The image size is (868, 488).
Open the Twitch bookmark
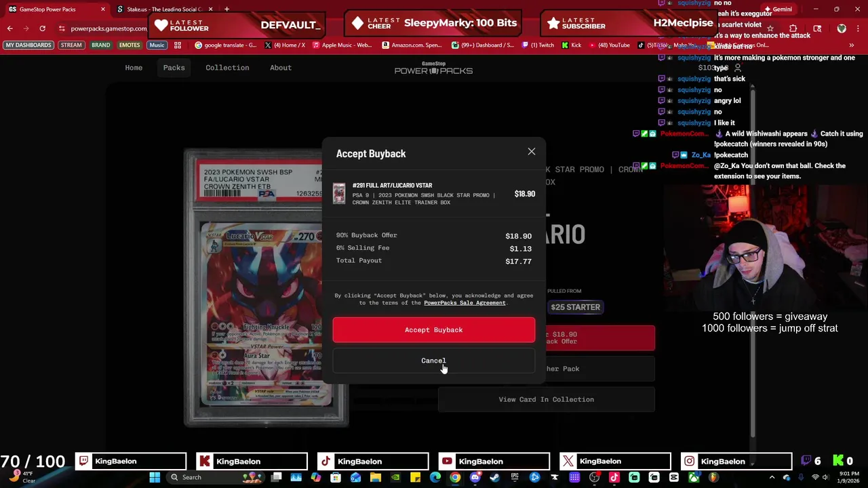(x=538, y=45)
